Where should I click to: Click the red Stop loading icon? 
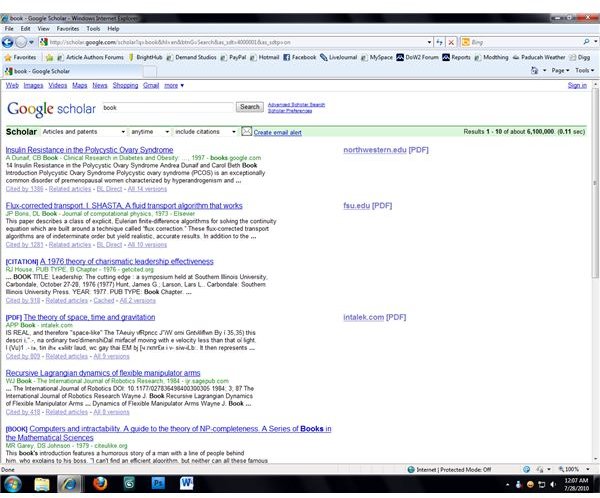click(451, 42)
